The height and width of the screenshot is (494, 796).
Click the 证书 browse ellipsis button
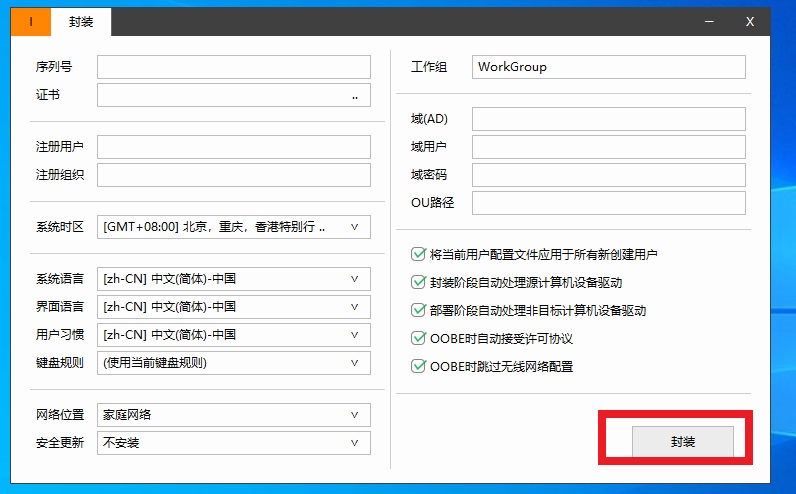355,96
